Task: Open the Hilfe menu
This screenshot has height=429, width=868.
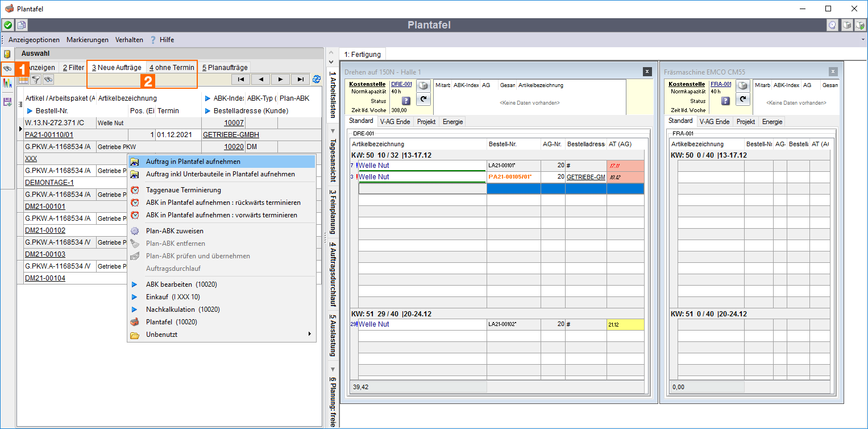Action: coord(167,40)
